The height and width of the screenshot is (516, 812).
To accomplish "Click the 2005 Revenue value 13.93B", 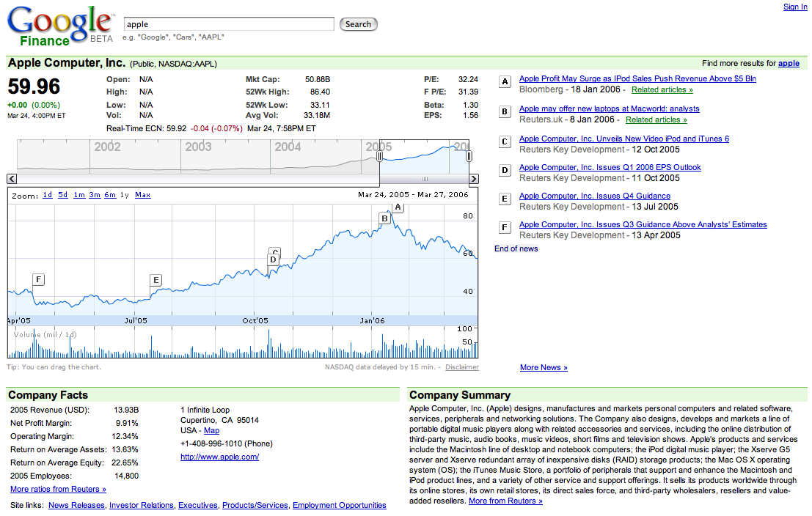I will click(x=126, y=410).
